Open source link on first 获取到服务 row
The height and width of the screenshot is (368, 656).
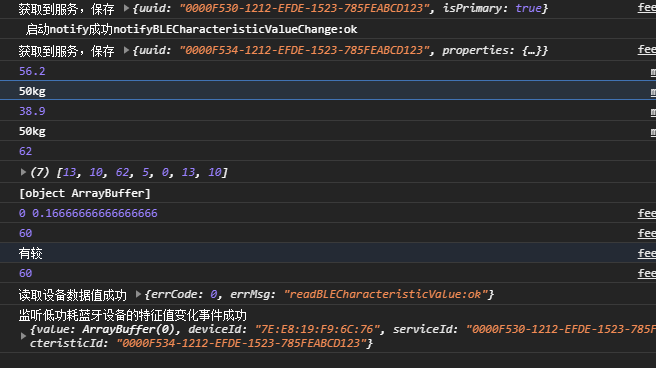647,8
